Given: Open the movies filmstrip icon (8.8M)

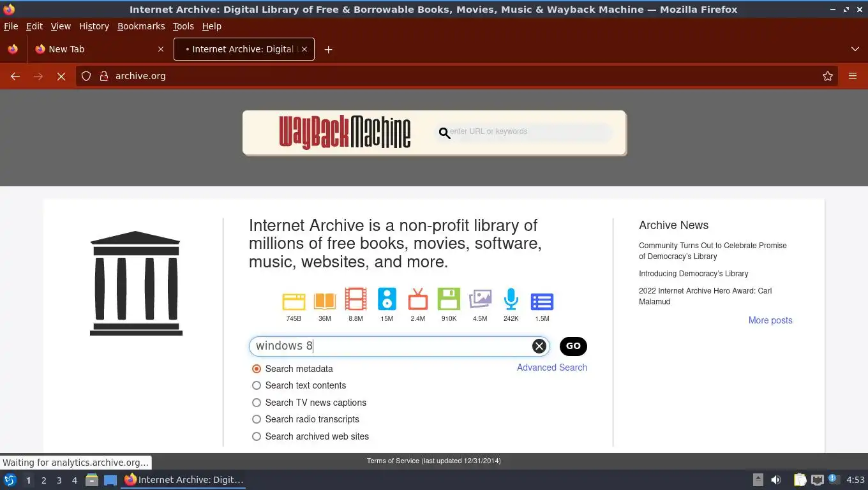Looking at the screenshot, I should click(x=355, y=299).
